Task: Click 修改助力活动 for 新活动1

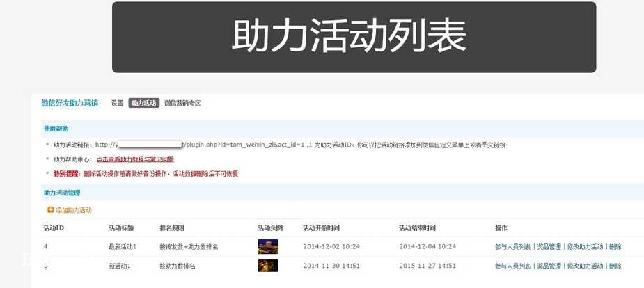Action: point(585,266)
